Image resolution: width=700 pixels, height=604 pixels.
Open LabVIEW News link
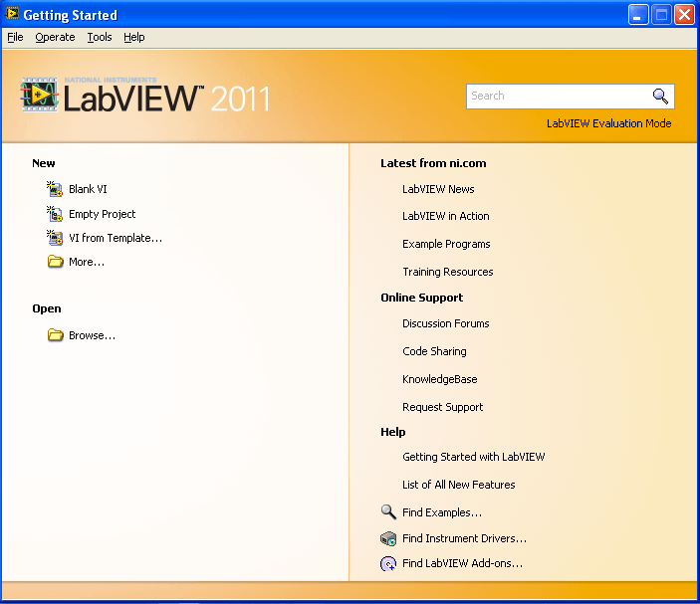point(438,189)
